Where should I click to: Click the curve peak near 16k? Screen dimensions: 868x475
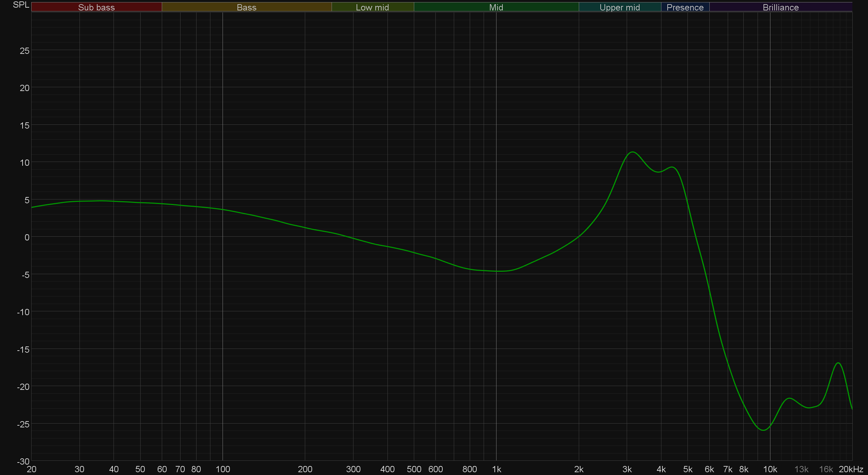838,363
